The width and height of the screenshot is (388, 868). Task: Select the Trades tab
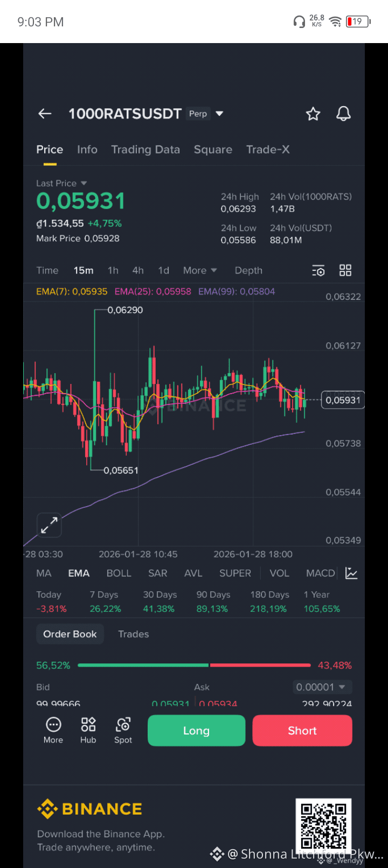(134, 634)
